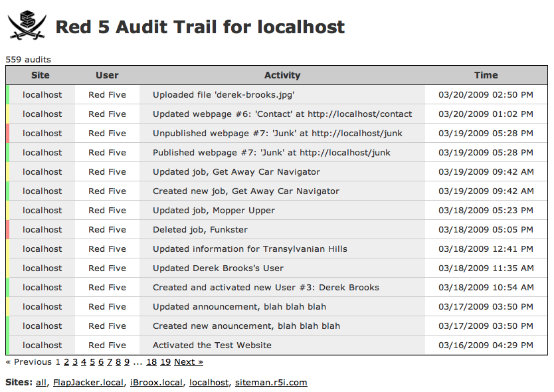Click the User column header
The height and width of the screenshot is (392, 554).
(x=107, y=75)
